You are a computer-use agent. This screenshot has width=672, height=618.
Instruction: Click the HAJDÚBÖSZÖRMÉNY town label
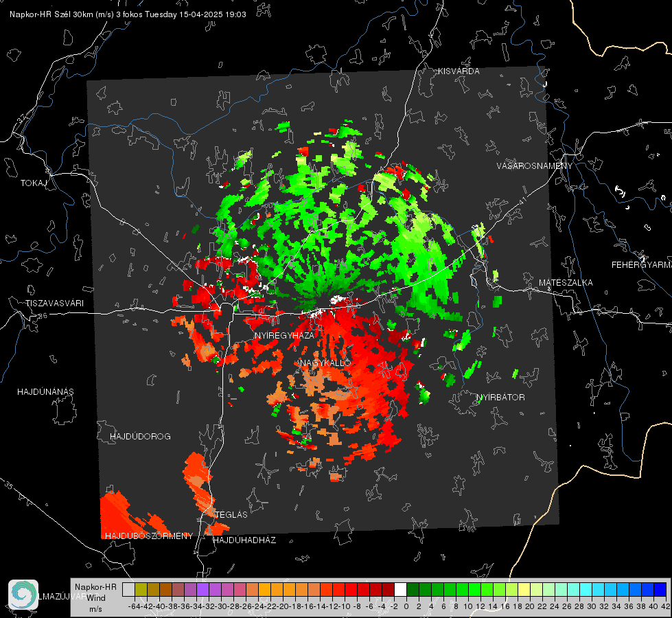[x=149, y=536]
